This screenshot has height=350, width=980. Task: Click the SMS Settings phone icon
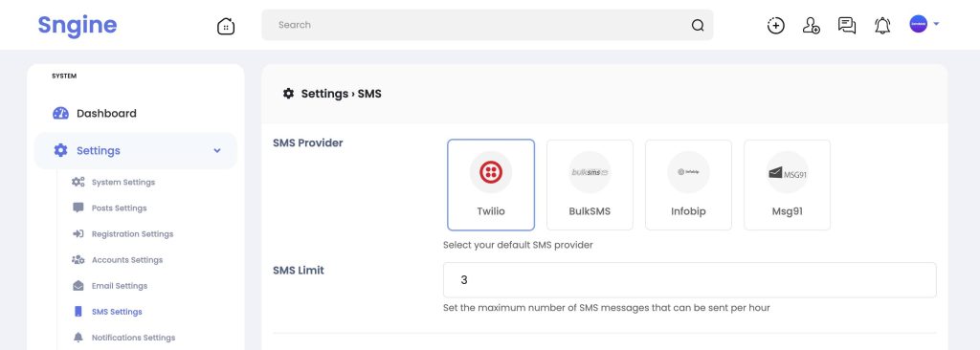click(78, 311)
